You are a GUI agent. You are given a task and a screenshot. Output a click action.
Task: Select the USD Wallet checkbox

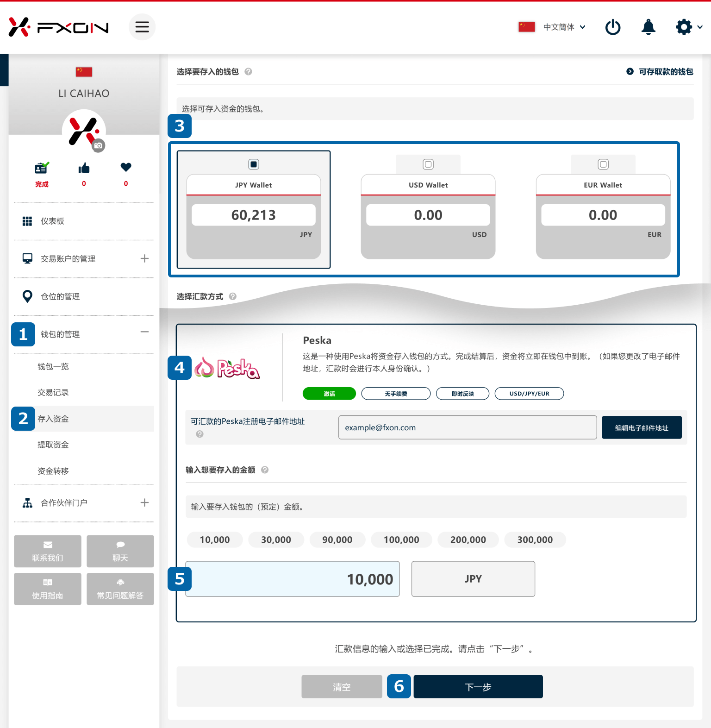(x=428, y=164)
